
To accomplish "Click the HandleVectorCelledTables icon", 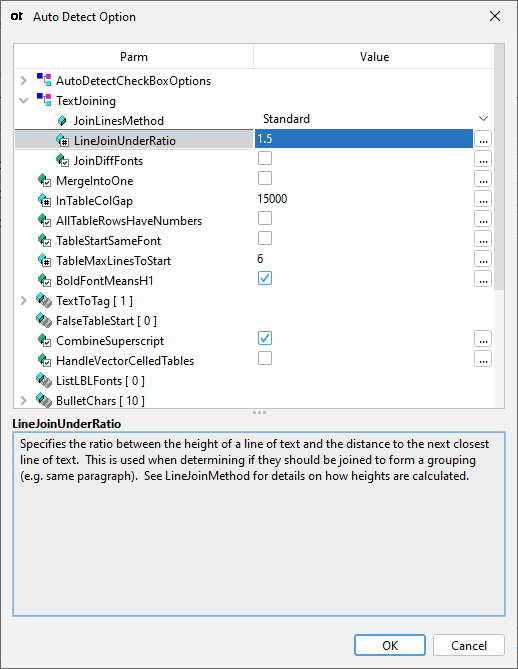I will [x=44, y=360].
